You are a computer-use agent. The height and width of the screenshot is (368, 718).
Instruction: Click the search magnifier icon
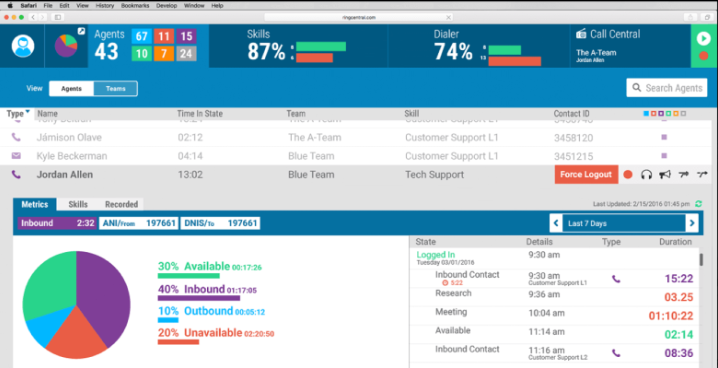point(636,87)
